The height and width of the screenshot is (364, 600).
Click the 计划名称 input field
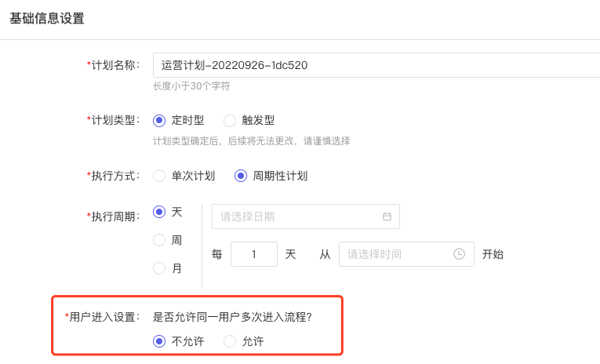pos(376,65)
